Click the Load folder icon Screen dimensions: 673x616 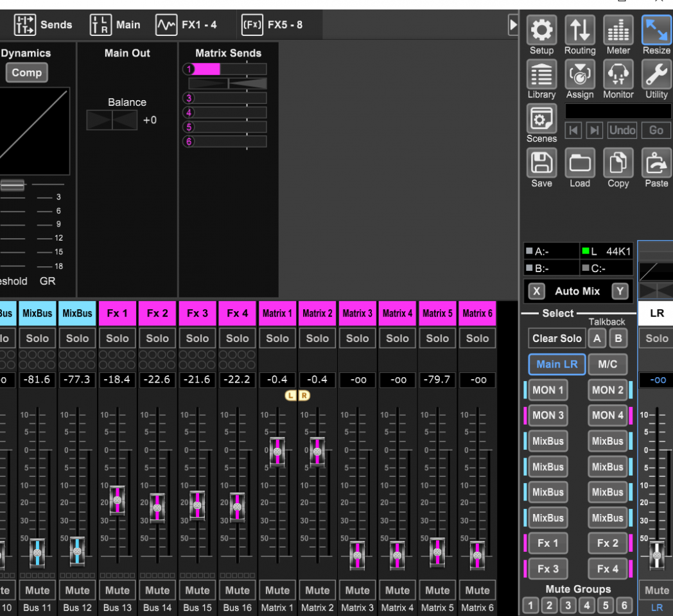[x=580, y=163]
